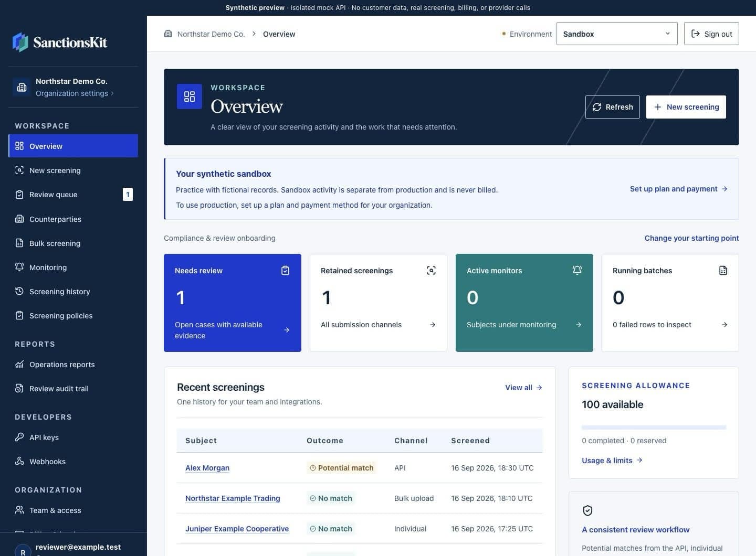Click the Organization settings chevron
This screenshot has width=756, height=556.
(112, 93)
